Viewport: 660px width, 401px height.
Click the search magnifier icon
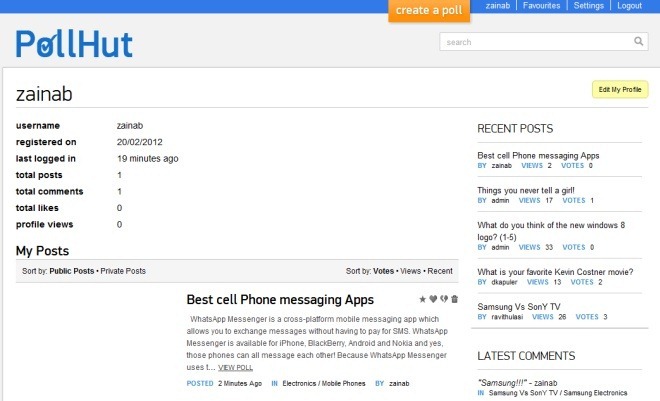639,41
